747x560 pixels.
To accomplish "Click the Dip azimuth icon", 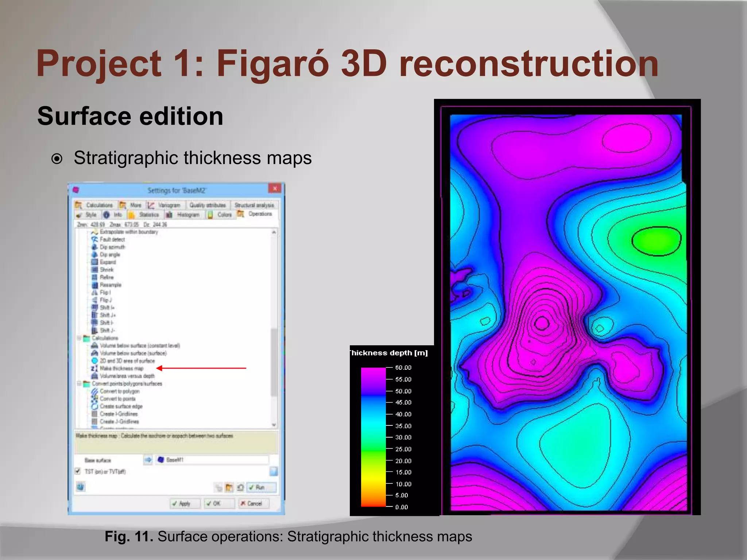I will pyautogui.click(x=94, y=247).
